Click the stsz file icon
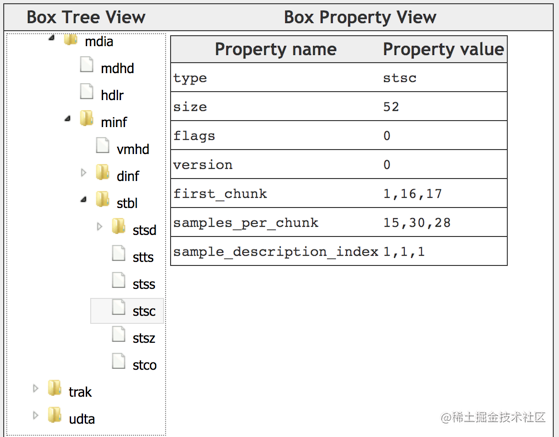Viewport: 559px width, 437px height. pos(119,334)
